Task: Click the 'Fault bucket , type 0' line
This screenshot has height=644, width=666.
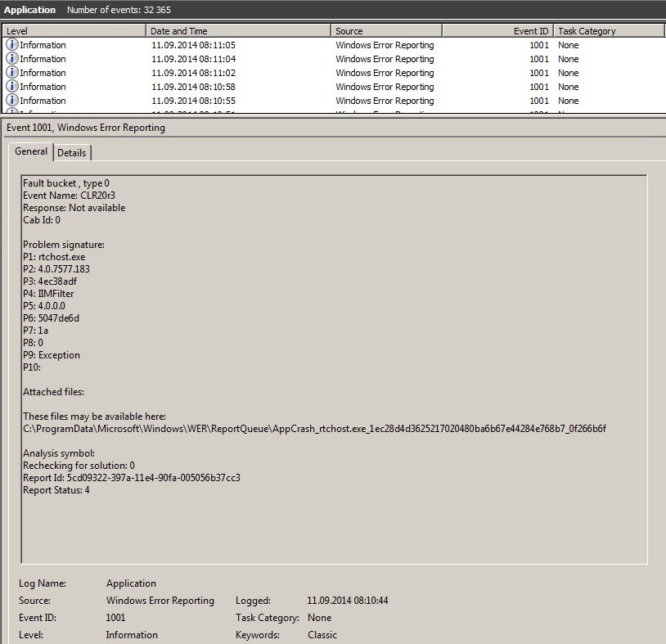Action: point(65,183)
